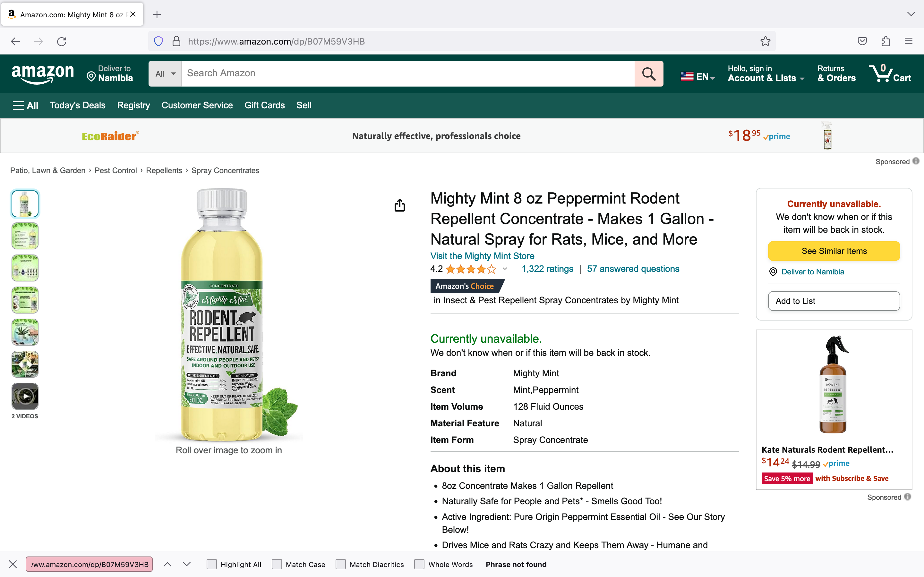Open the shopping cart icon
Viewport: 924px width, 577px height.
click(890, 74)
